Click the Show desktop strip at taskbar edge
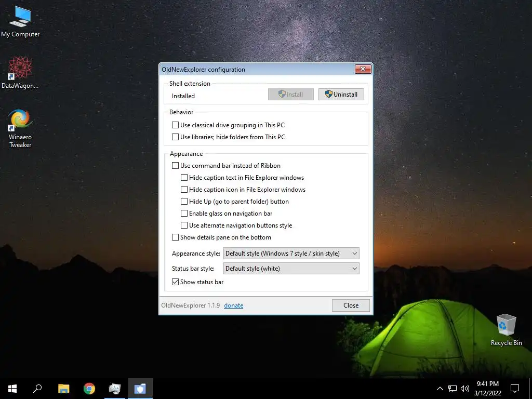Screen dimensions: 532x399 [530, 389]
